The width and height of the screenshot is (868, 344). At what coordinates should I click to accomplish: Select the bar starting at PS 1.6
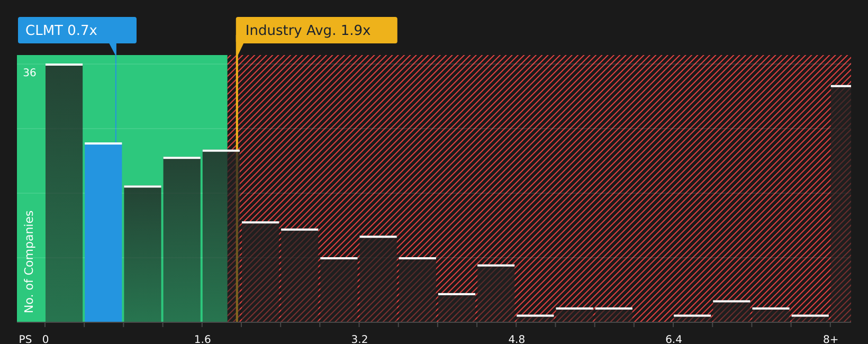tap(221, 236)
